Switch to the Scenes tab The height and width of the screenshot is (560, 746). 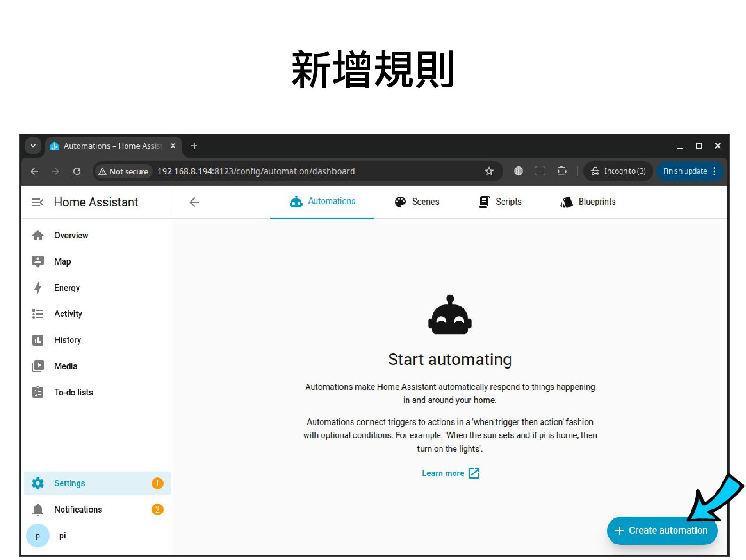tap(417, 202)
